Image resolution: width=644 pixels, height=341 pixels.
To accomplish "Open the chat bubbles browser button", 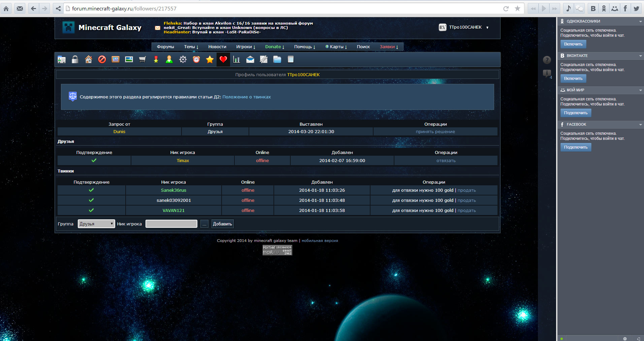I will 579,8.
